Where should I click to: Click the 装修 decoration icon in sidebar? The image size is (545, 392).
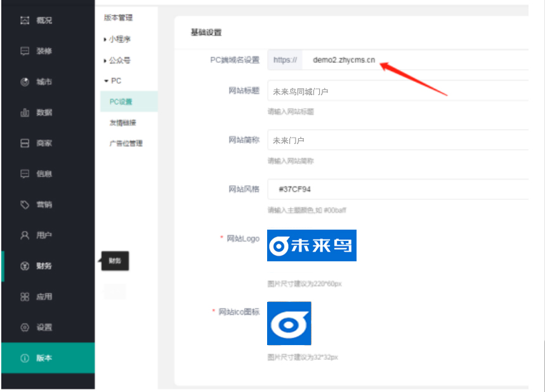pyautogui.click(x=25, y=51)
